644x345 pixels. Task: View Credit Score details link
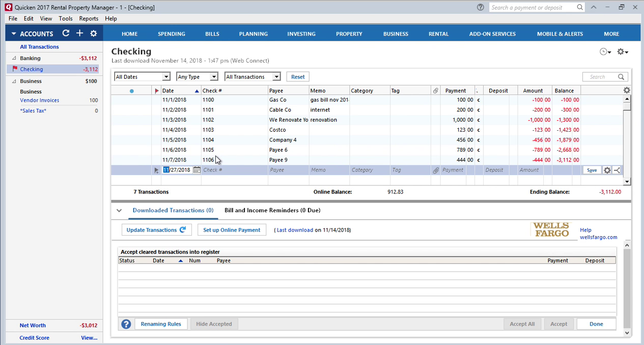(89, 338)
